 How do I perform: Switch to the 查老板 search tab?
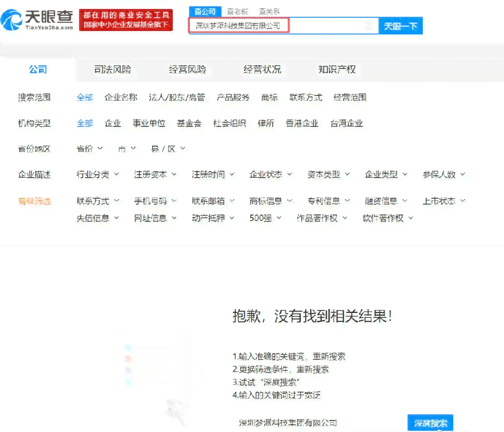(x=238, y=12)
